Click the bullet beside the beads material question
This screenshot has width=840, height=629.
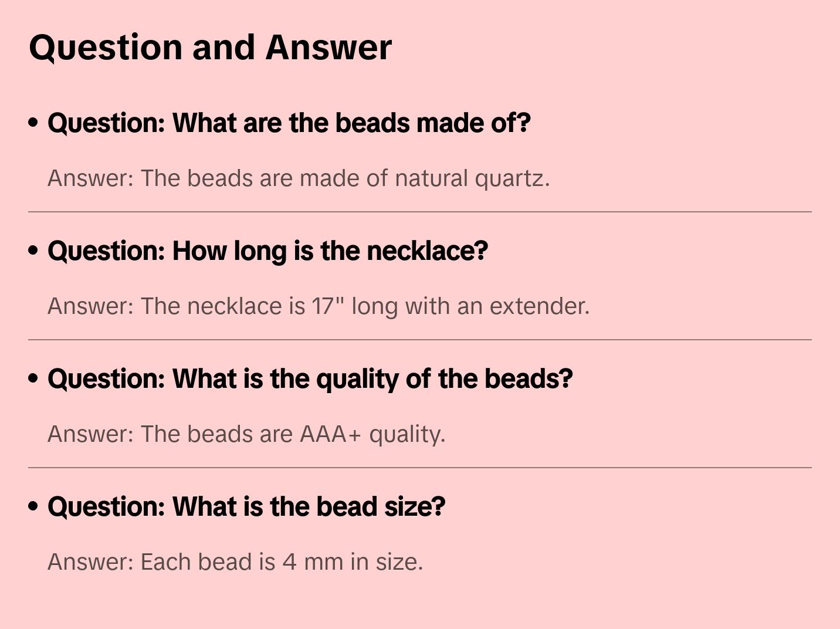[33, 123]
